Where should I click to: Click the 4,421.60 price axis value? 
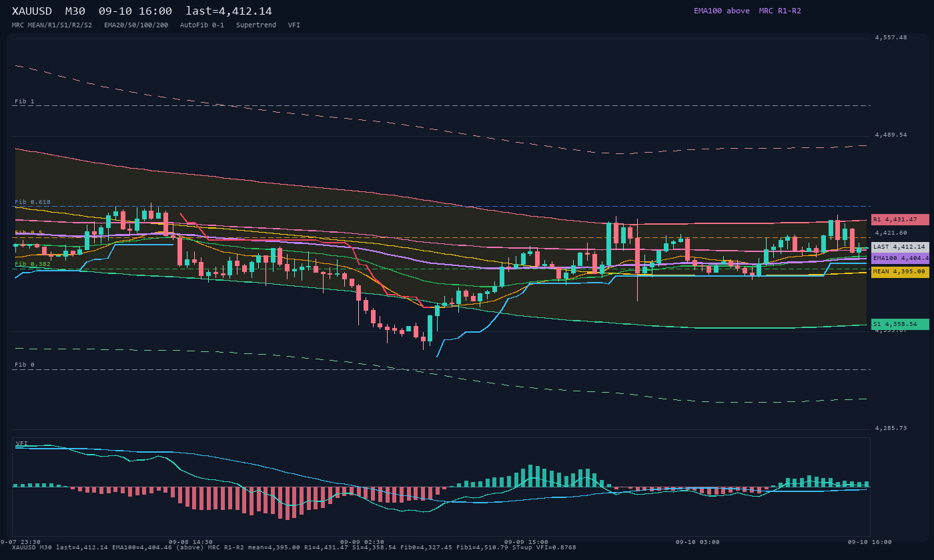[891, 233]
